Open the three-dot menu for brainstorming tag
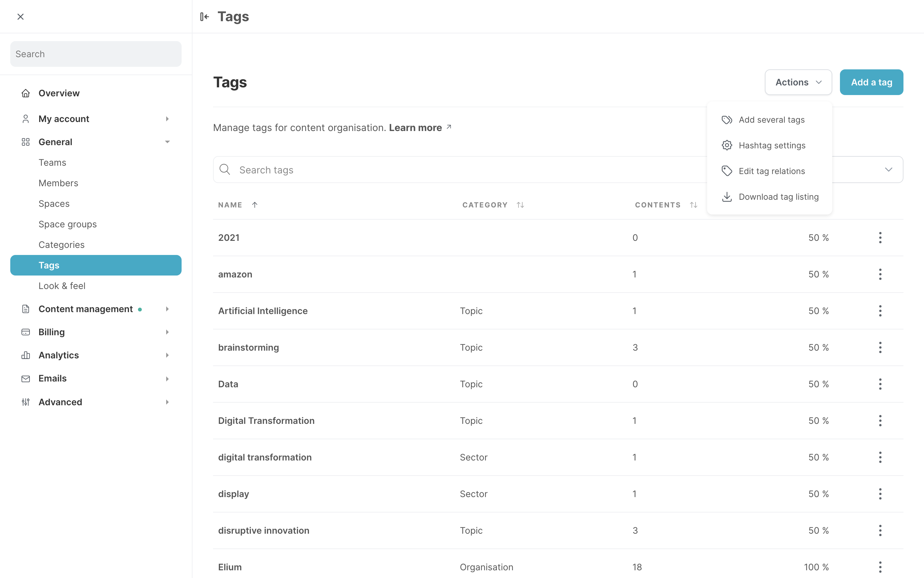This screenshot has width=924, height=578. (880, 347)
